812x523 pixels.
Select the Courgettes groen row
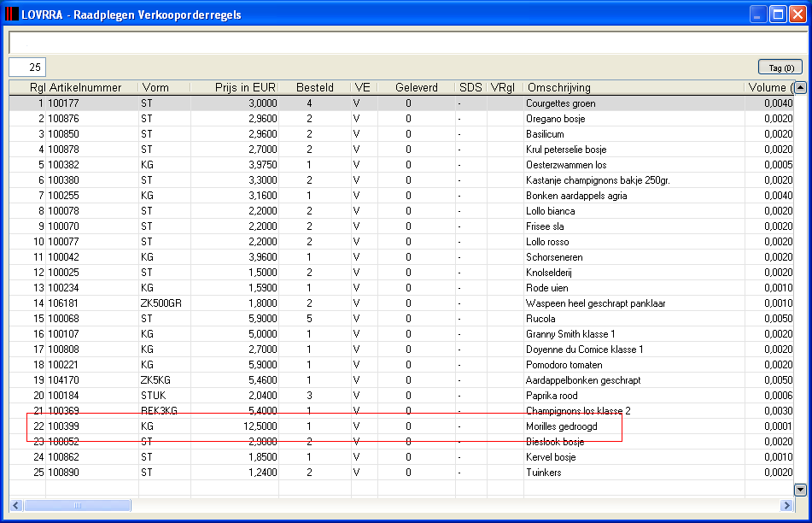point(401,103)
